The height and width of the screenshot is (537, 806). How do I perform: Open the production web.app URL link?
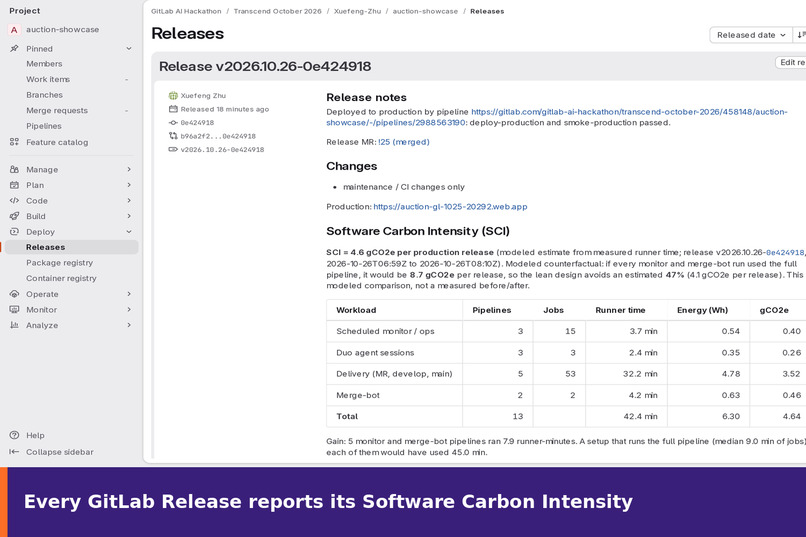[450, 207]
